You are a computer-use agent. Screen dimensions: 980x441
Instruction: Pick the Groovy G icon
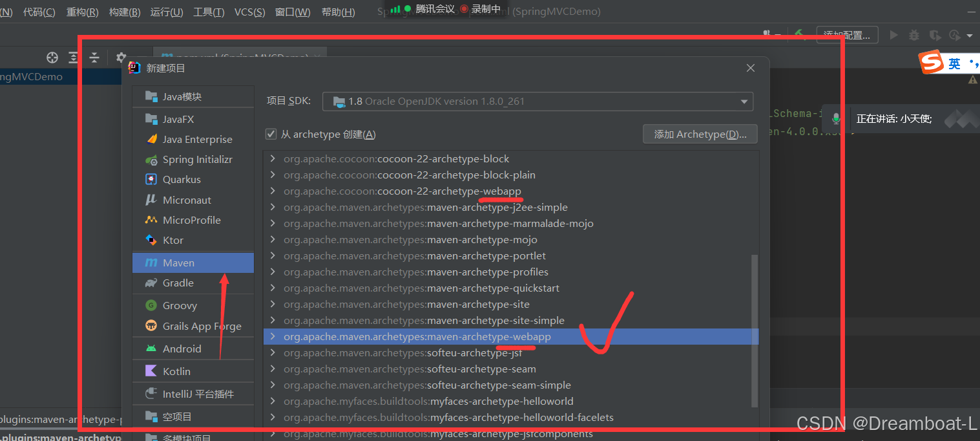pos(151,305)
